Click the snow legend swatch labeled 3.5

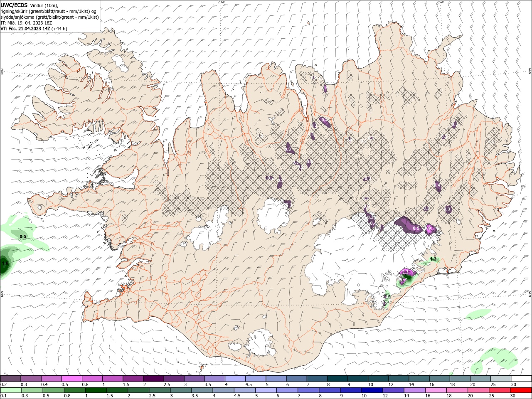click(x=214, y=379)
